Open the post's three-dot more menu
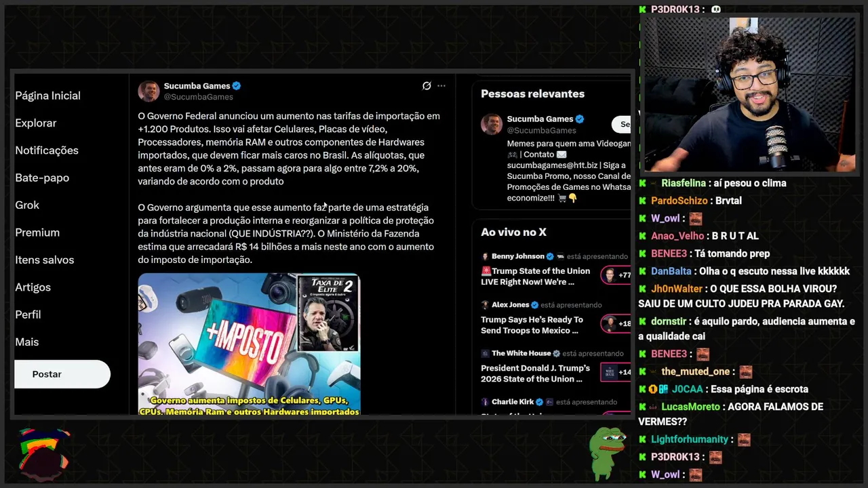This screenshot has height=488, width=868. pyautogui.click(x=441, y=86)
